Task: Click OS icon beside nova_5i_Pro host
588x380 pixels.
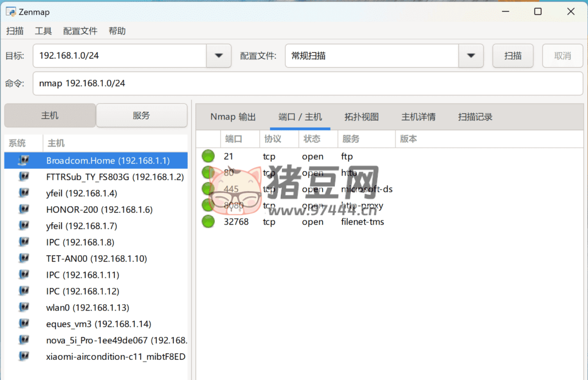Action: tap(24, 340)
